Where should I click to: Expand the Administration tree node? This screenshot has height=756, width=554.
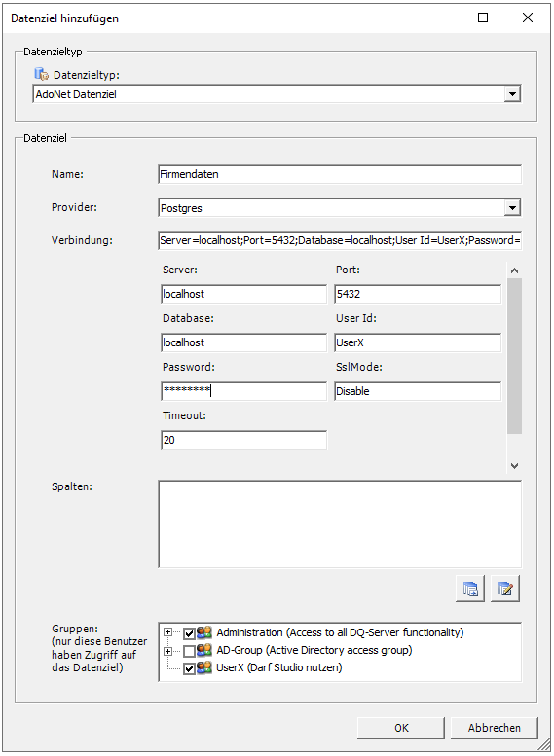(x=167, y=632)
